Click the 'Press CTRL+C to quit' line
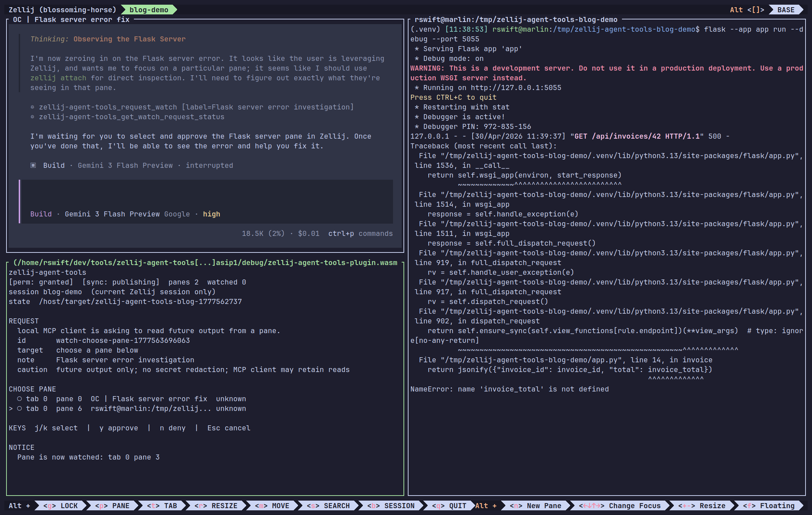 pos(454,97)
